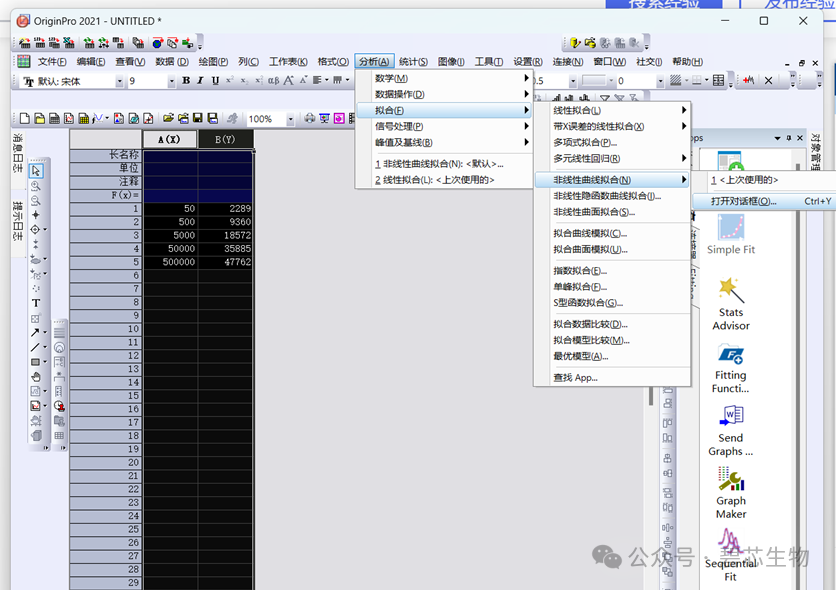836x590 pixels.
Task: Choose 查找 App... menu entry
Action: 612,377
